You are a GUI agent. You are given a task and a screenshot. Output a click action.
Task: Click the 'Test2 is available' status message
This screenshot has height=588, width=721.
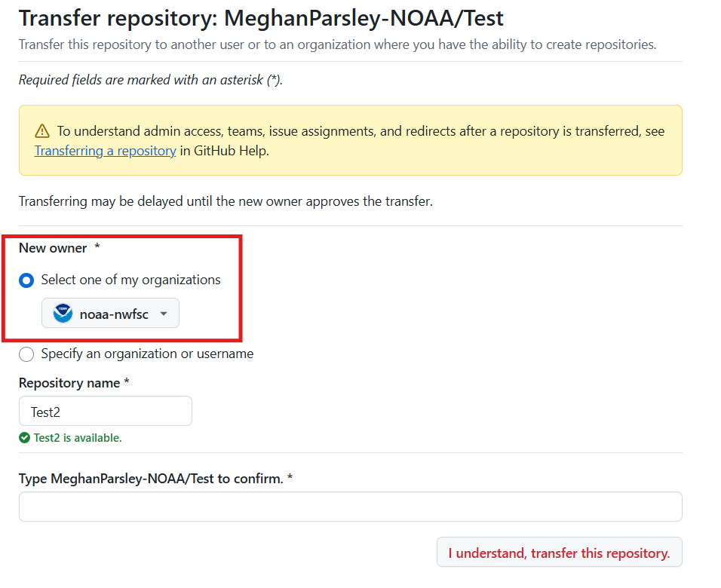[x=78, y=438]
